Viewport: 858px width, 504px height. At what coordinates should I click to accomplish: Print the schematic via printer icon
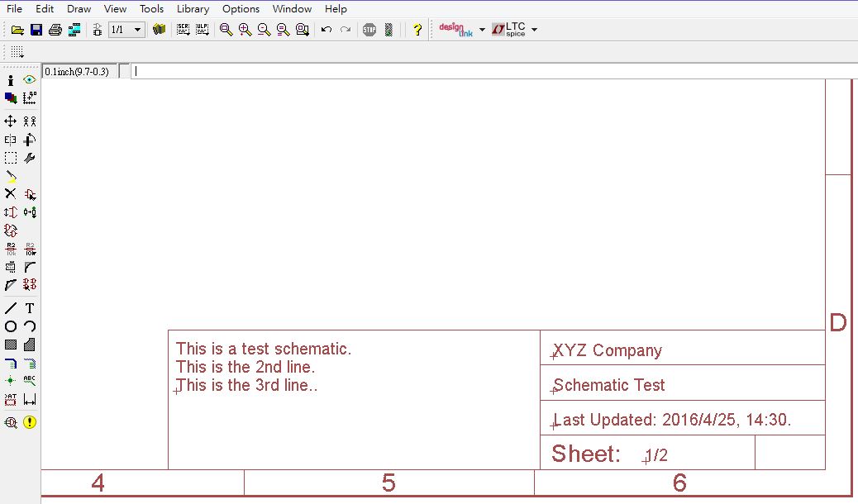click(x=55, y=30)
